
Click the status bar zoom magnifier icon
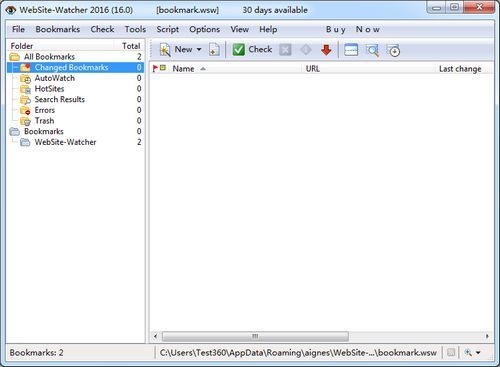[x=468, y=352]
